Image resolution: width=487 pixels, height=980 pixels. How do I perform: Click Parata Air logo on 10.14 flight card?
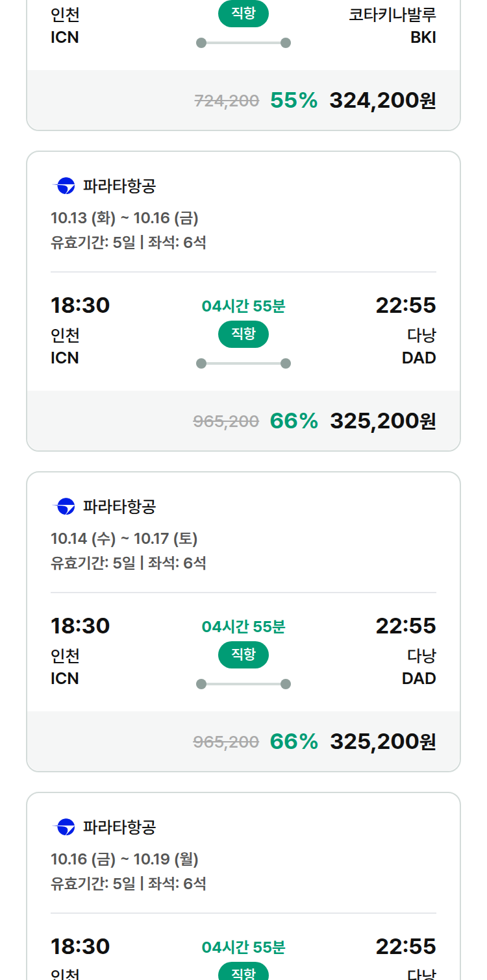point(64,506)
